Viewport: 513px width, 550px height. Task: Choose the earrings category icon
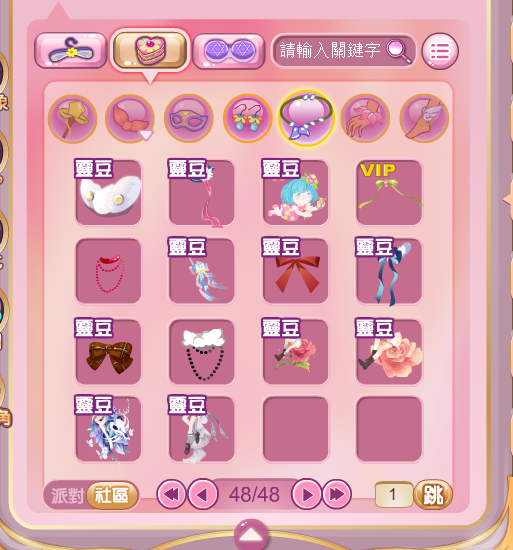click(248, 118)
